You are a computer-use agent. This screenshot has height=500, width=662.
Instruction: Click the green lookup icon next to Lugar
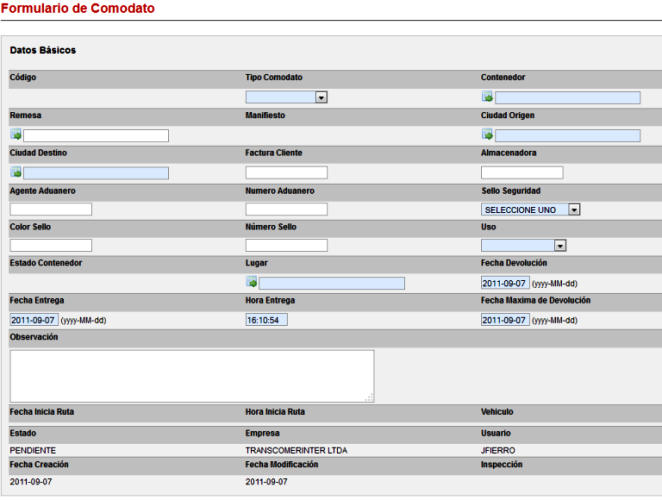point(252,283)
